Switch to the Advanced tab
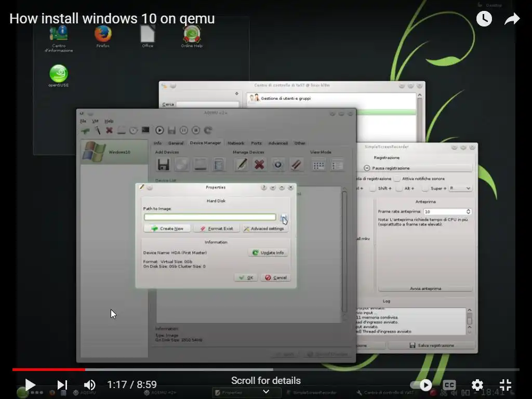The height and width of the screenshot is (399, 532). [x=278, y=143]
